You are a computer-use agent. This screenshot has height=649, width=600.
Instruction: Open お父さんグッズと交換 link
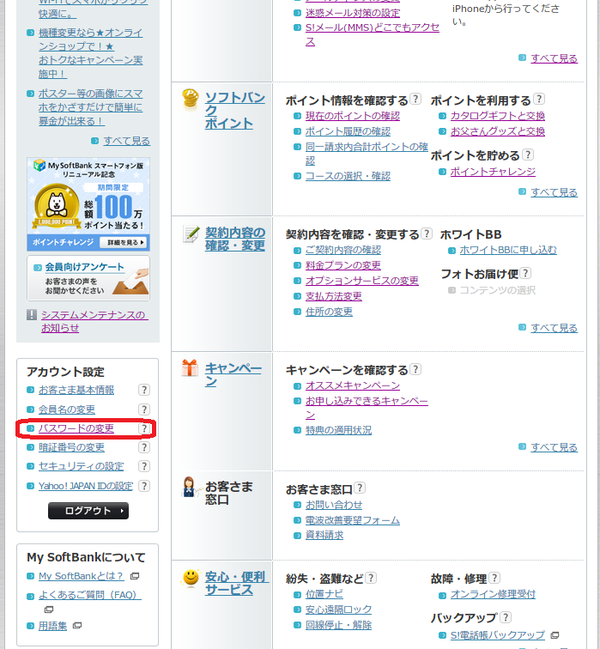tap(498, 132)
